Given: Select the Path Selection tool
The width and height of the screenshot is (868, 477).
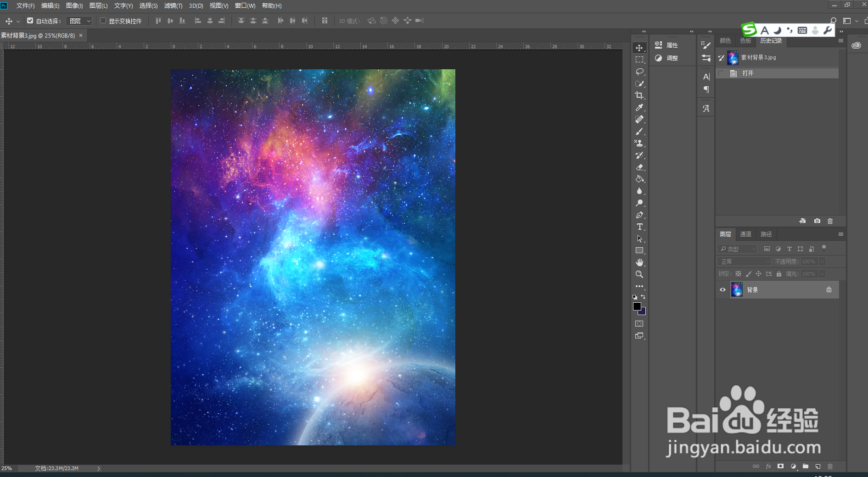Looking at the screenshot, I should click(639, 238).
